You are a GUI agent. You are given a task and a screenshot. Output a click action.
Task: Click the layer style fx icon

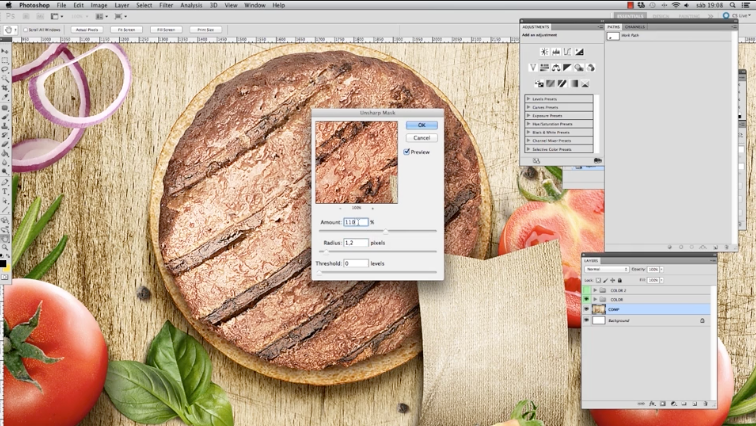tap(652, 403)
